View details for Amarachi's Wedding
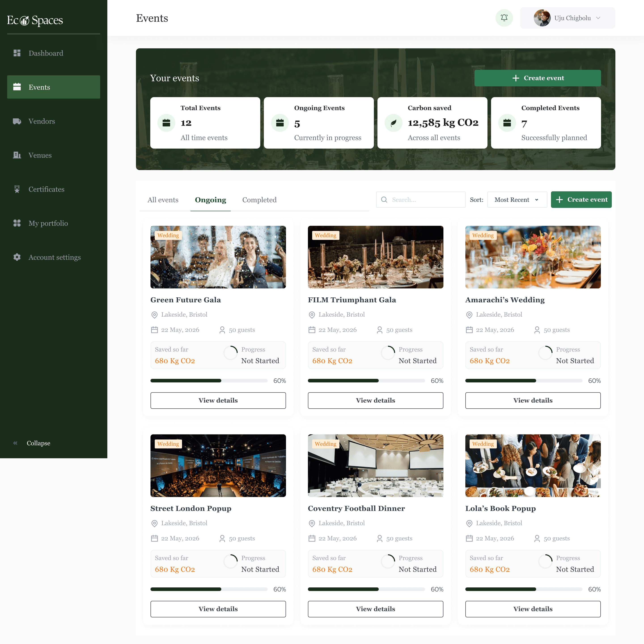The height and width of the screenshot is (644, 644). coord(533,401)
